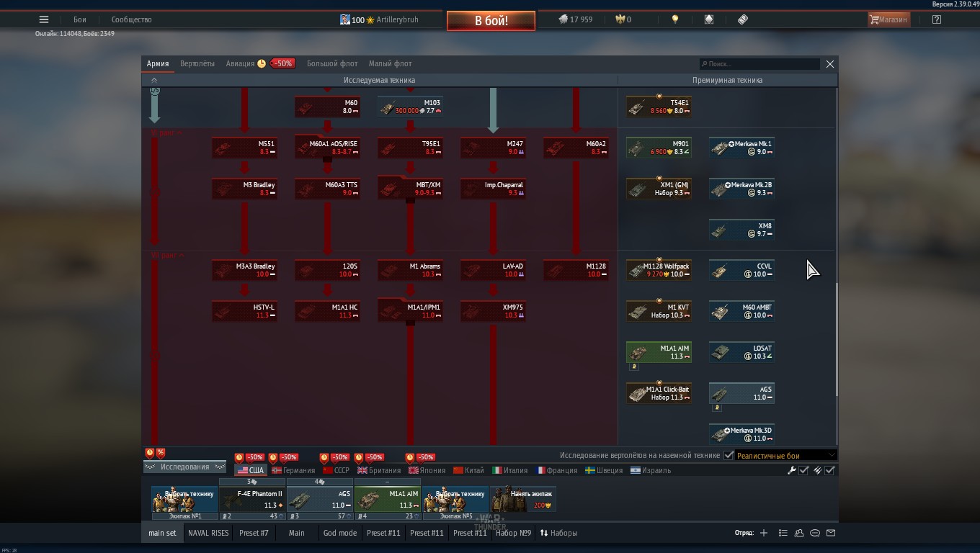
Task: Click the Artillerybruh player profile
Action: [x=379, y=19]
